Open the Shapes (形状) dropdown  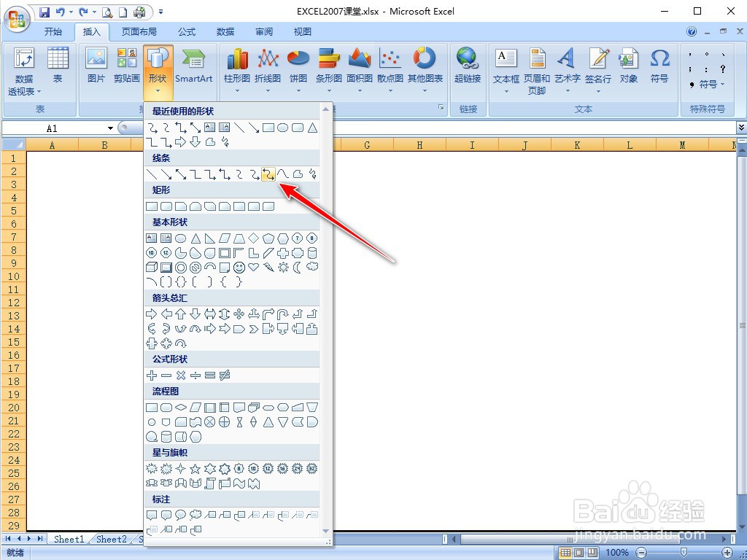pyautogui.click(x=158, y=71)
